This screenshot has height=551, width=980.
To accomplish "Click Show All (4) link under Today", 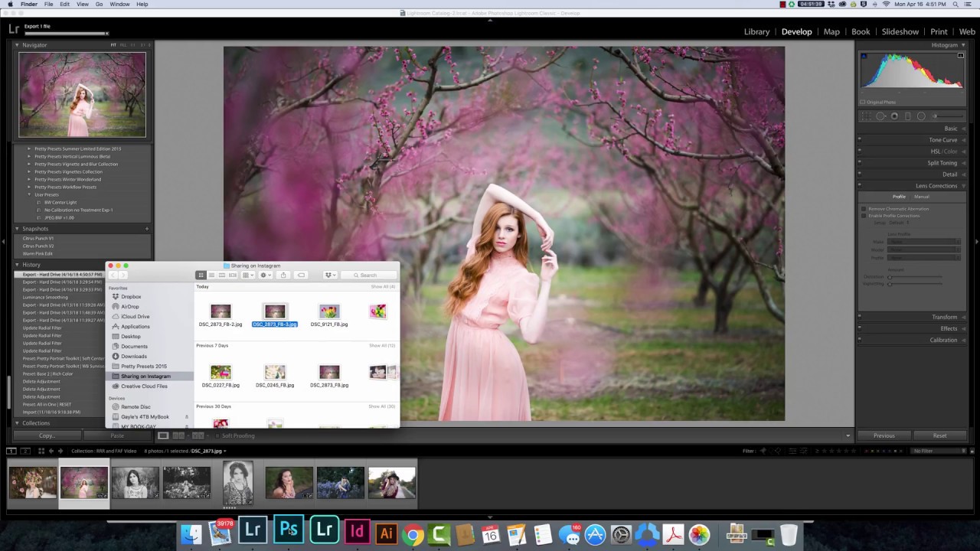I will click(x=383, y=287).
